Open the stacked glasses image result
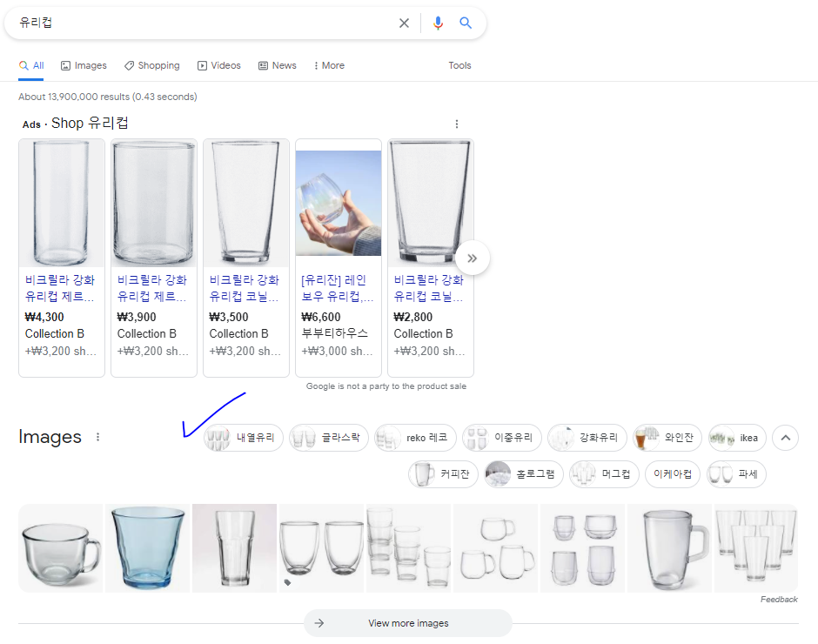This screenshot has height=644, width=818. point(408,548)
